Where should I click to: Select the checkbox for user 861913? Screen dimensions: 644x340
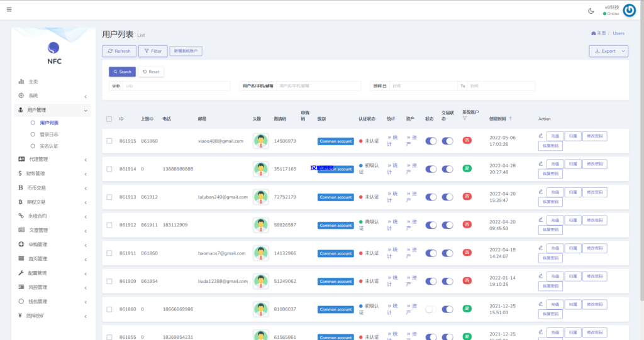[x=109, y=197]
